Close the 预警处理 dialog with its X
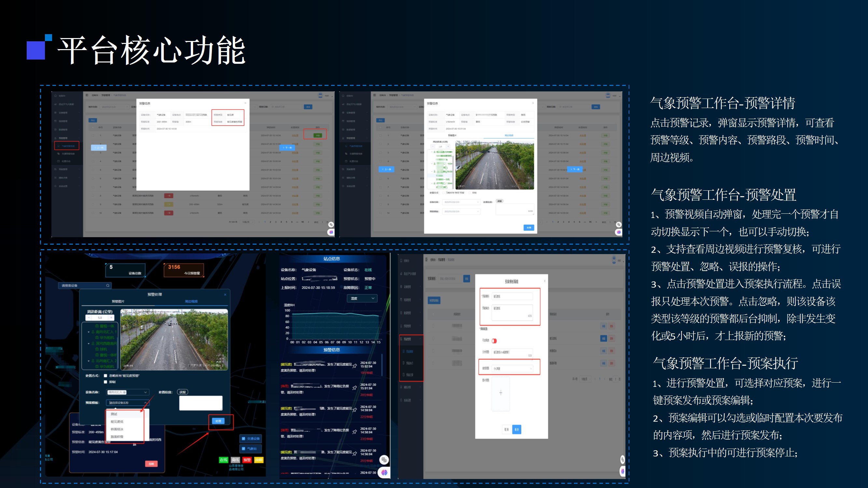 (225, 295)
